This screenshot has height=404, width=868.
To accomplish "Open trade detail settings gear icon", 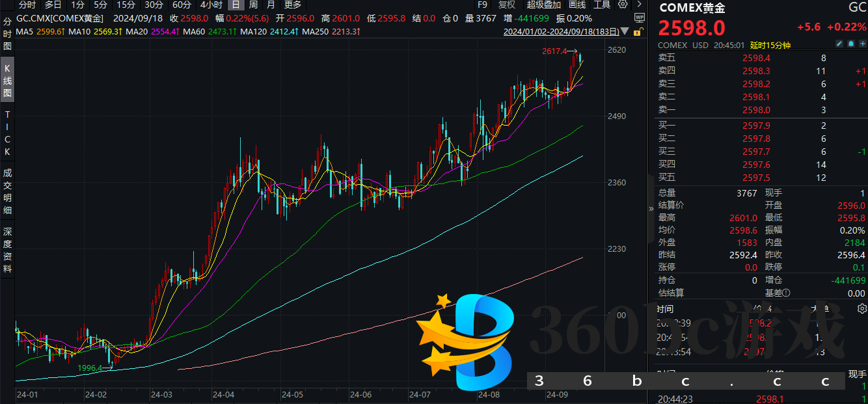I will click(861, 308).
